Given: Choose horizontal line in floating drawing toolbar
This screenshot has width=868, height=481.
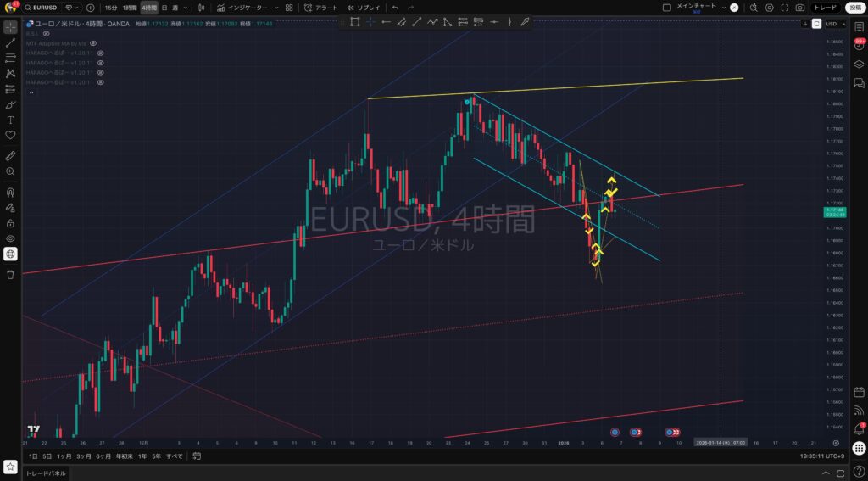Looking at the screenshot, I should 494,22.
